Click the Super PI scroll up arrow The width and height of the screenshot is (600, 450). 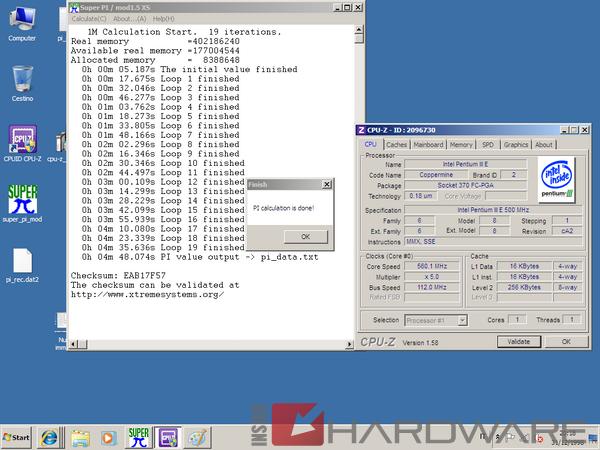click(359, 29)
